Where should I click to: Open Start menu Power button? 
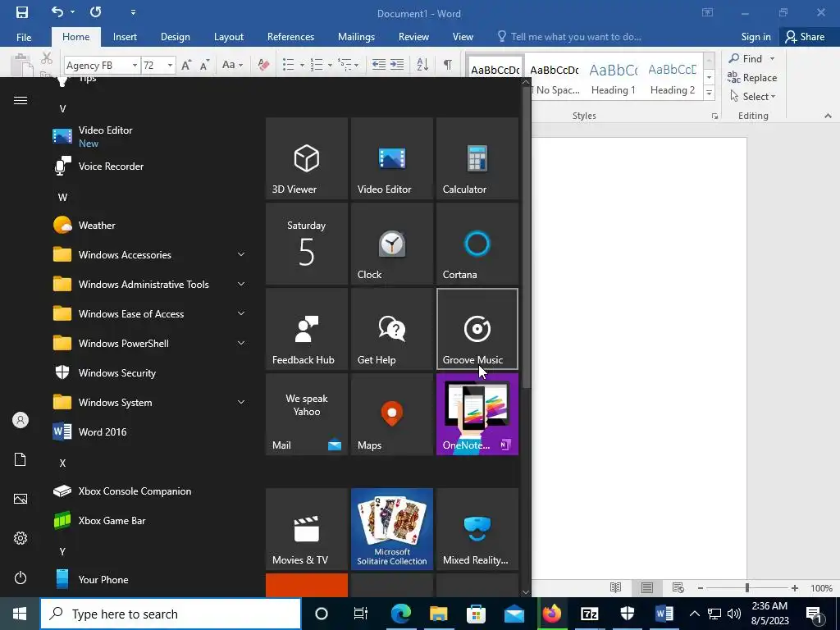pos(21,577)
